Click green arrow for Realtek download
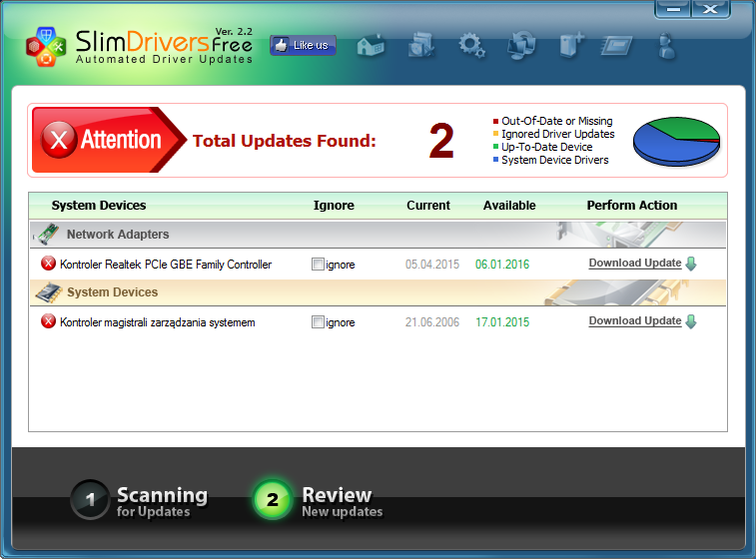The height and width of the screenshot is (559, 756). tap(691, 264)
